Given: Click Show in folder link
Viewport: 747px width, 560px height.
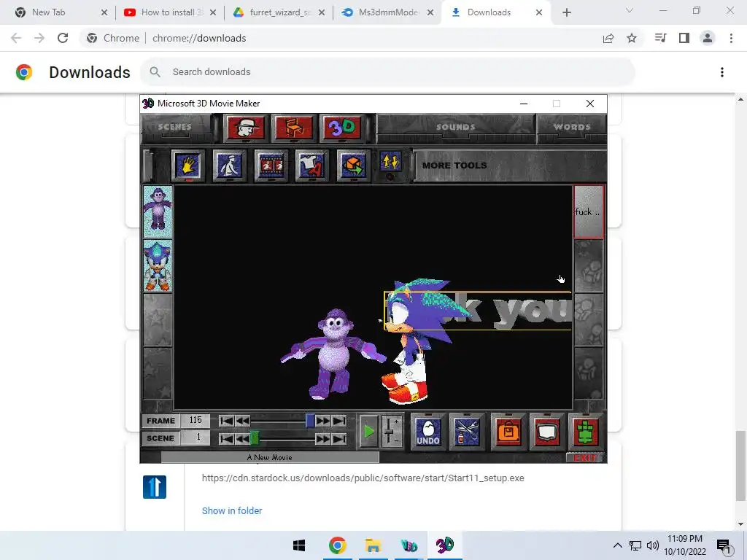Looking at the screenshot, I should (x=232, y=510).
